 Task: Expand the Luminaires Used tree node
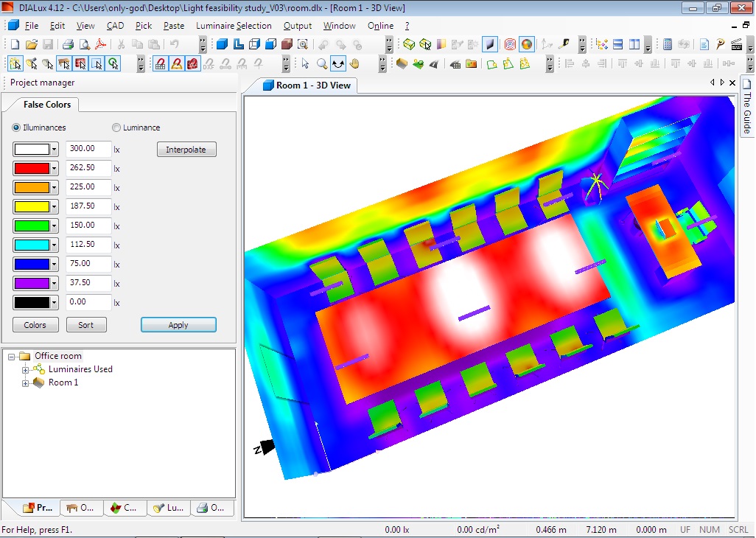(26, 369)
